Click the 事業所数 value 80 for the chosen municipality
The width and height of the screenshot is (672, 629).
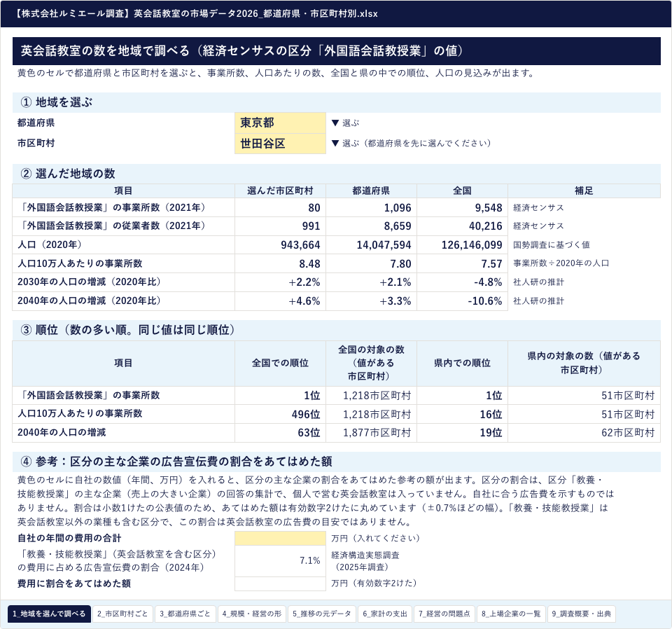pos(280,207)
